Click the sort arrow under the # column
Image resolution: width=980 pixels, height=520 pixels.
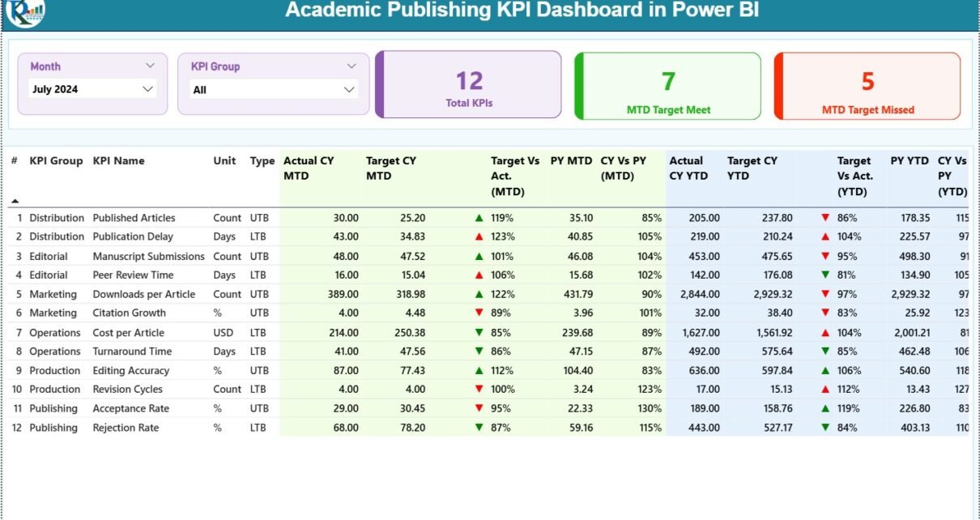(15, 201)
